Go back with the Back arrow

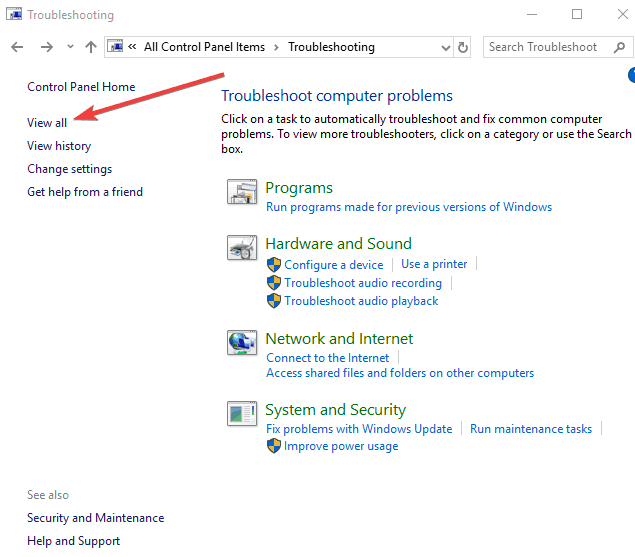click(17, 47)
